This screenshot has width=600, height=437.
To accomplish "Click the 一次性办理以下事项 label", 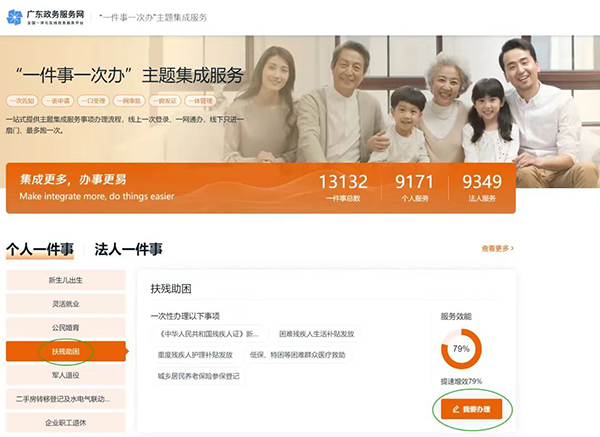I will coord(185,316).
